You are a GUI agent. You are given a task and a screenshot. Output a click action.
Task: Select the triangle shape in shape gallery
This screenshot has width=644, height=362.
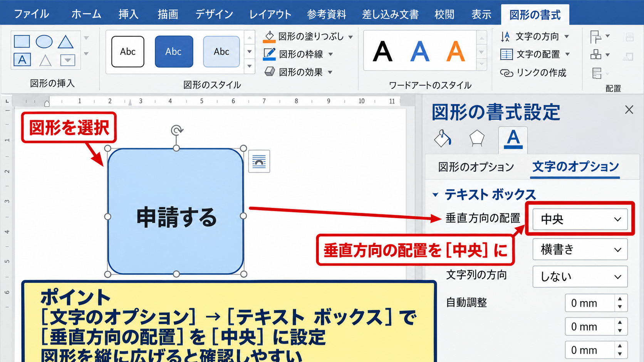pos(66,42)
